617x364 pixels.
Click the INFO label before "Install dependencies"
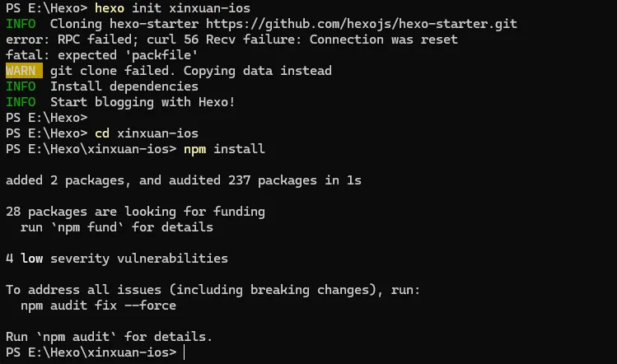click(21, 86)
